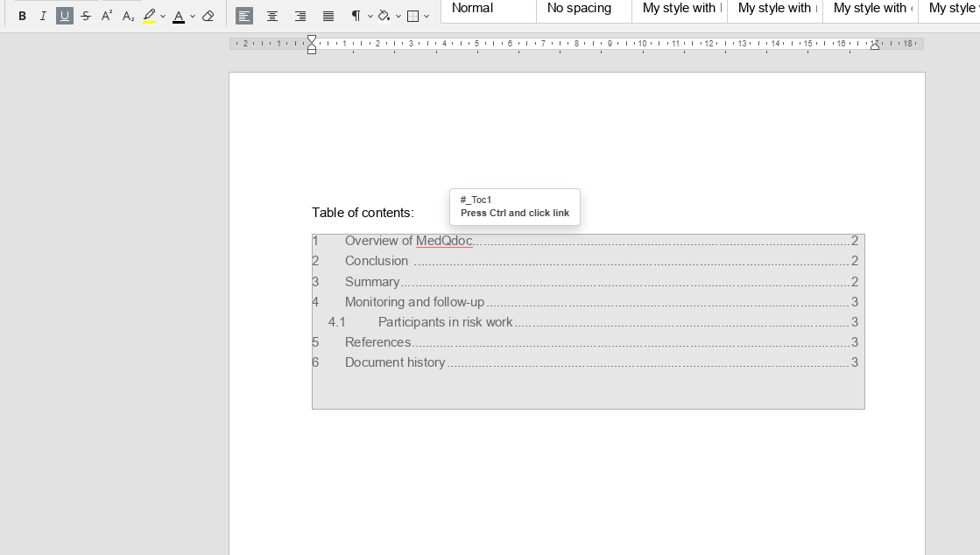
Task: Align text to the right
Action: 300,16
